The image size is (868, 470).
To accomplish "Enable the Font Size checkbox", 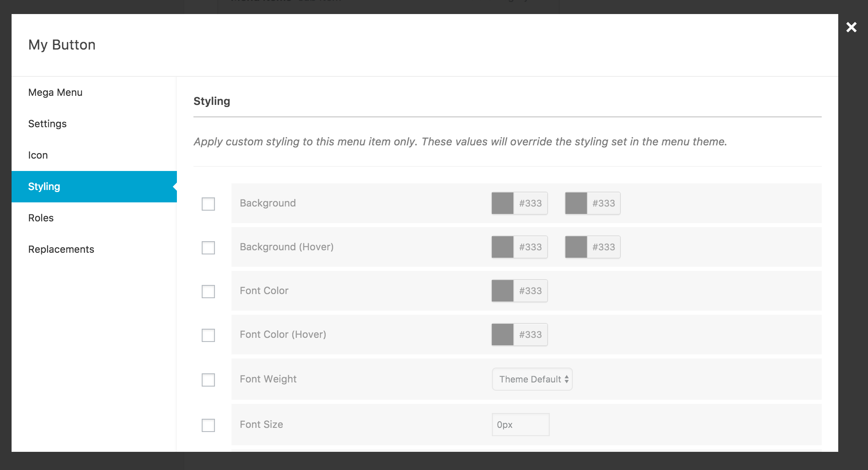I will (208, 425).
